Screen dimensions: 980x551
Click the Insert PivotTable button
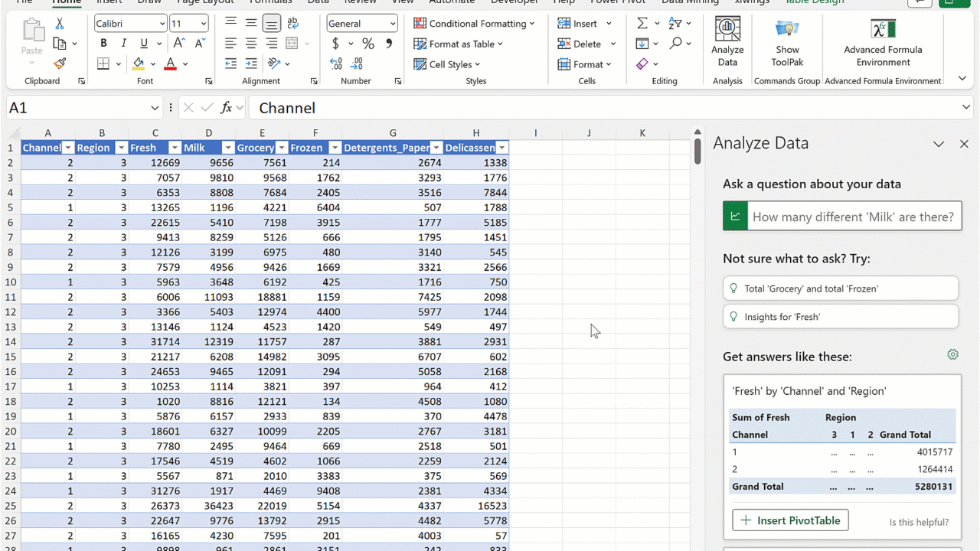(x=790, y=520)
